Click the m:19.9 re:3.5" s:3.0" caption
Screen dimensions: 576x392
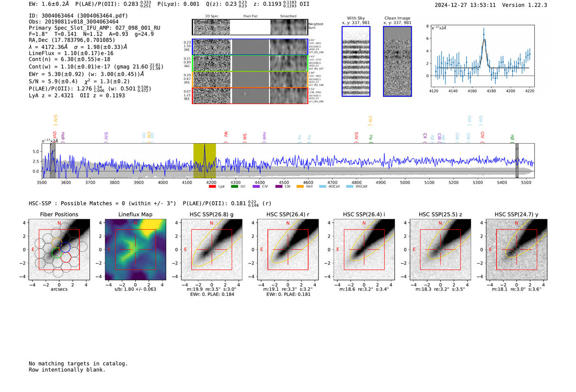click(211, 289)
